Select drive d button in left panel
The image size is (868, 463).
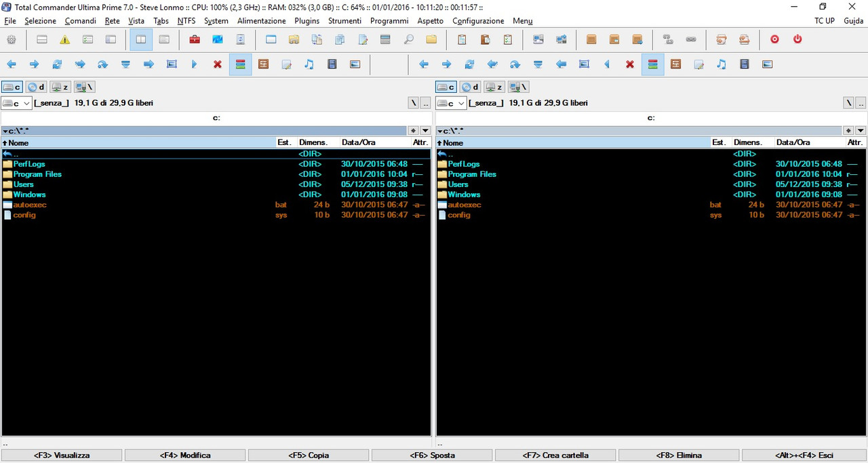click(x=36, y=87)
